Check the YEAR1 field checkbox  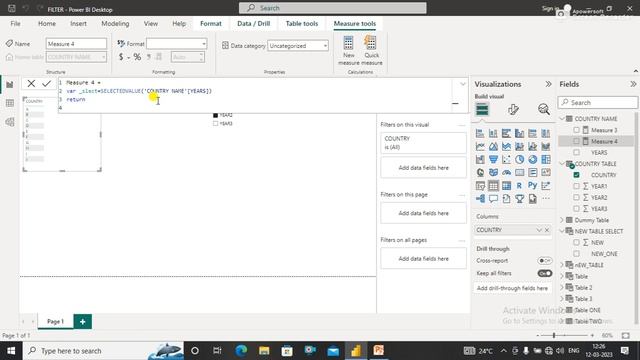(x=576, y=186)
